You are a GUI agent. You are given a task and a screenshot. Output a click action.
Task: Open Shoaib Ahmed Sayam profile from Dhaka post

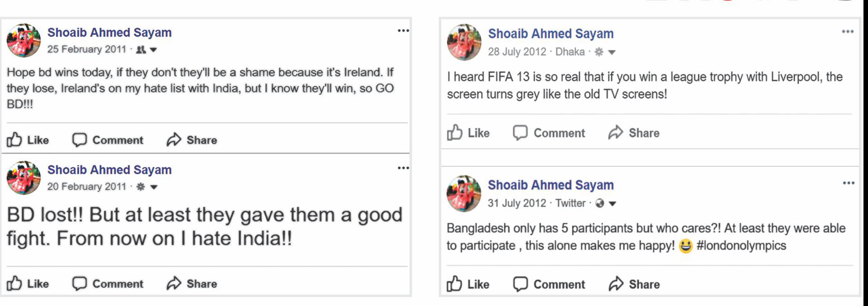550,34
